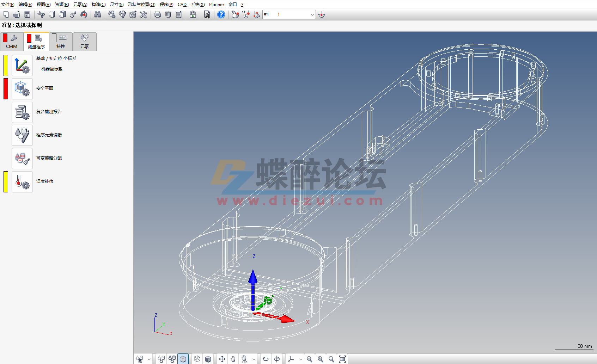Select the Zoom In magnifier below the CAD view

320,359
